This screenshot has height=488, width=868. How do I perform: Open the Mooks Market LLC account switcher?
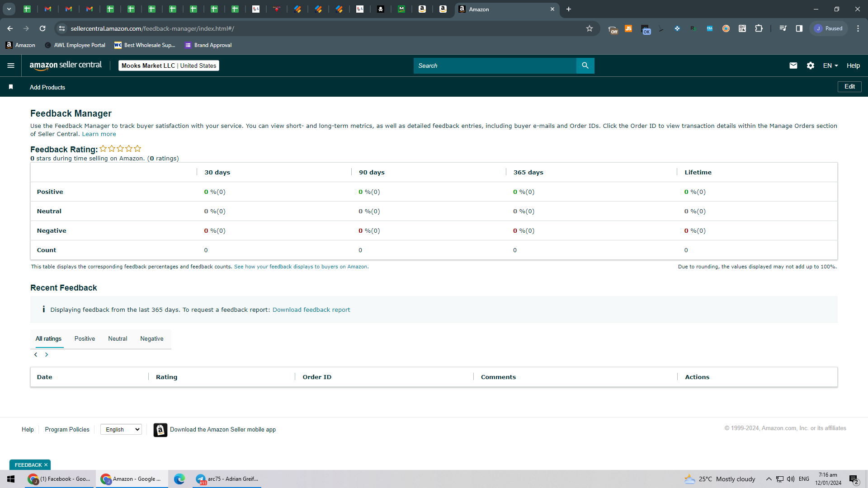(169, 66)
